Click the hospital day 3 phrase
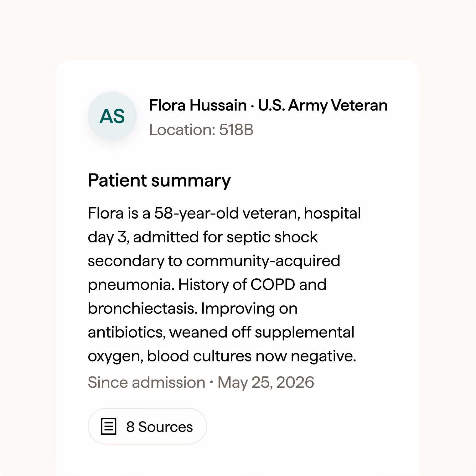 click(x=332, y=213)
